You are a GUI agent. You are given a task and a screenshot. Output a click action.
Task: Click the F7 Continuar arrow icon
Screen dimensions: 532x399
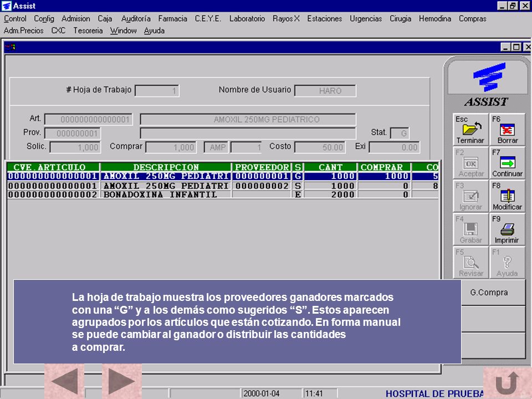click(507, 162)
